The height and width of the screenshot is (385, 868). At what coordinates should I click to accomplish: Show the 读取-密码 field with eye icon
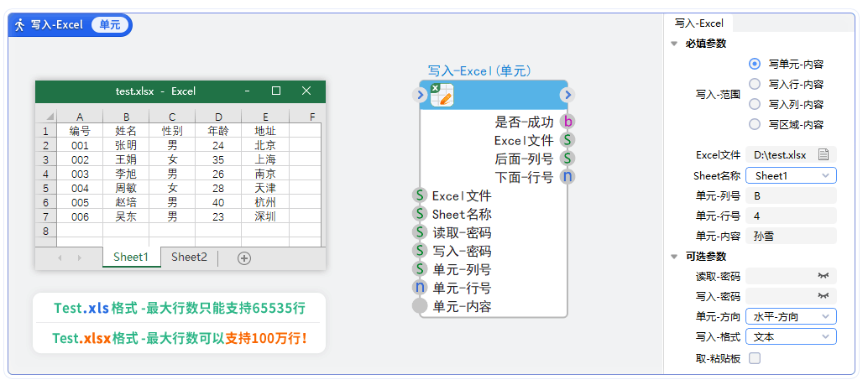(824, 275)
